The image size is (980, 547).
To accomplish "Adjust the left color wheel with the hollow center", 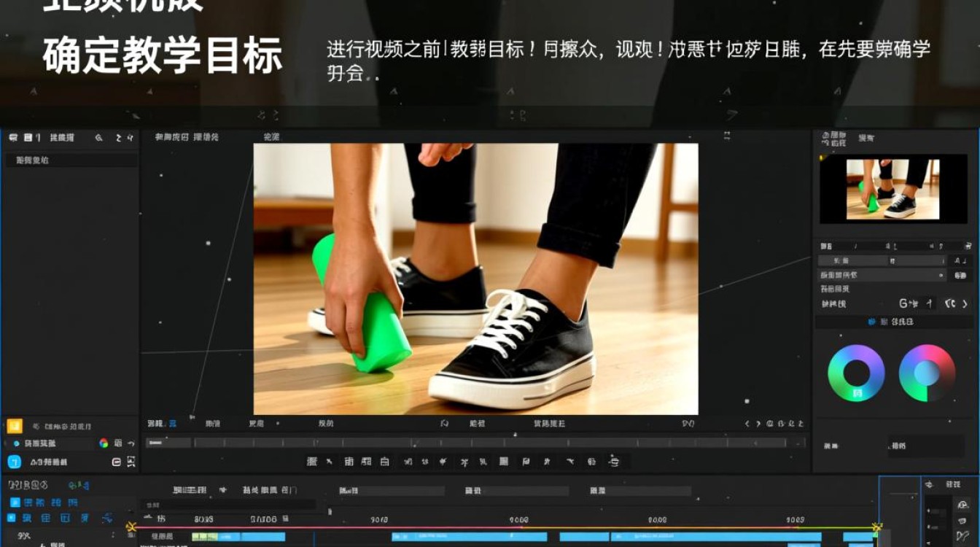I will pyautogui.click(x=855, y=373).
